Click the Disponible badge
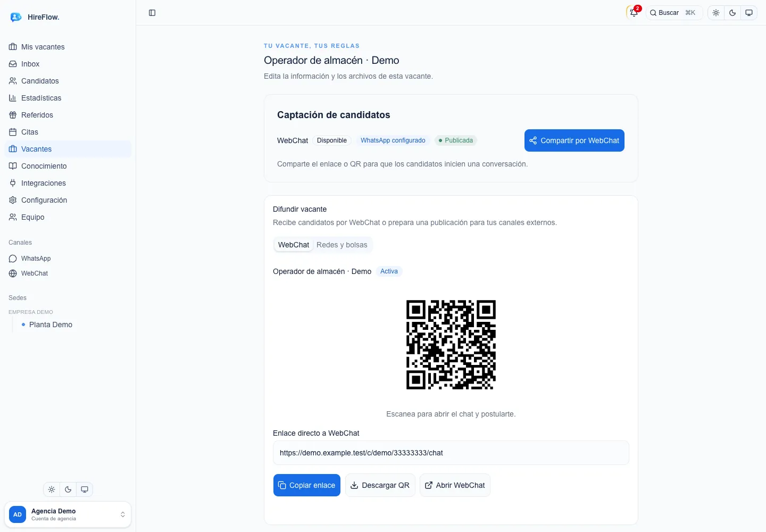 pos(332,140)
